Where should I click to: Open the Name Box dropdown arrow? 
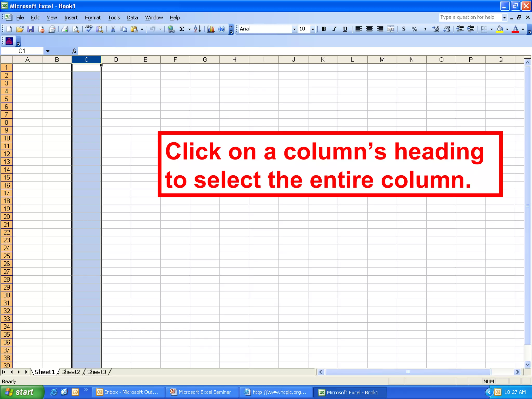[48, 51]
